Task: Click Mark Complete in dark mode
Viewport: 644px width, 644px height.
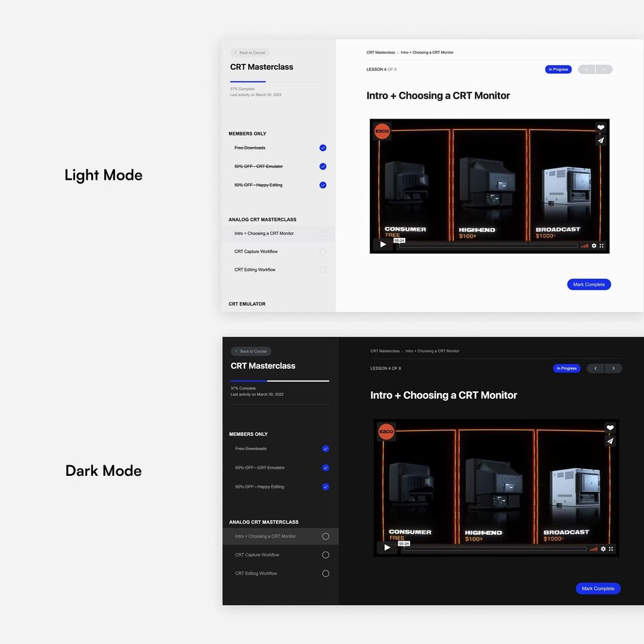Action: pyautogui.click(x=598, y=589)
